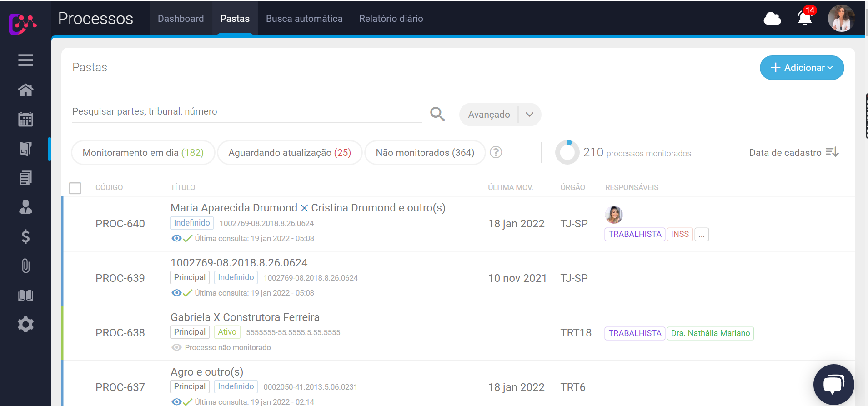The image size is (868, 406).
Task: Switch to the Dashboard tab
Action: click(181, 19)
